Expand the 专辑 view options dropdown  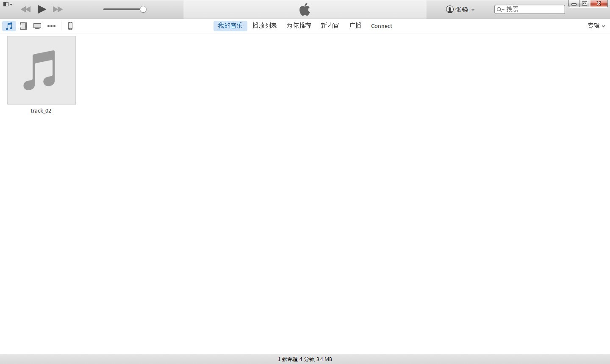point(596,26)
